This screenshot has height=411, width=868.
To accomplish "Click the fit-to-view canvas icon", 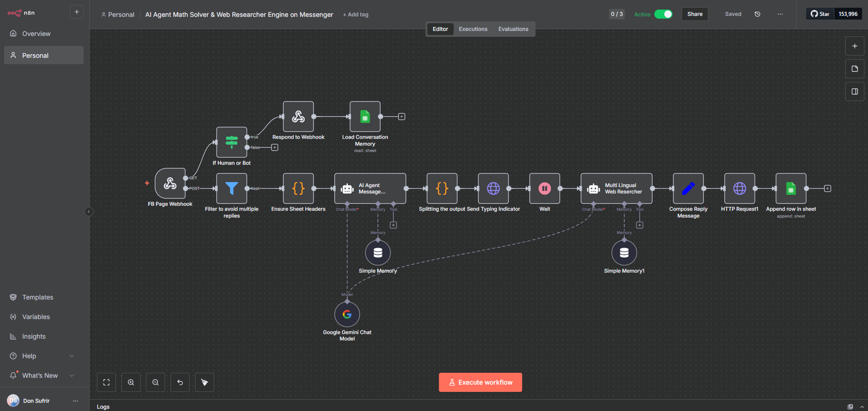I will pos(106,382).
